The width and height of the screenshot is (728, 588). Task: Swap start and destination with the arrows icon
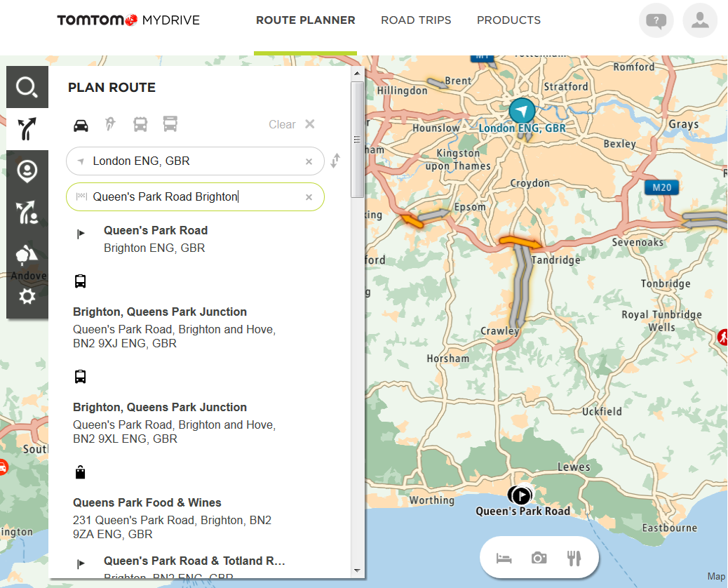[x=335, y=161]
